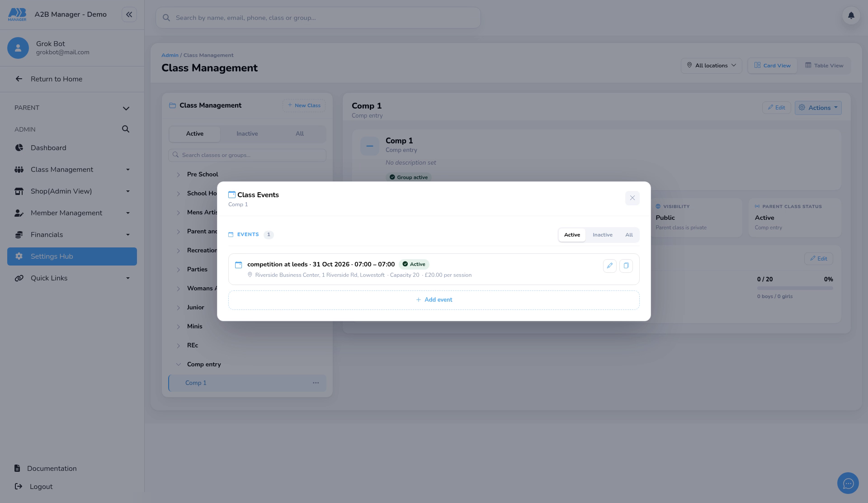Viewport: 868px width, 503px height.
Task: Click the New Class button
Action: click(304, 105)
